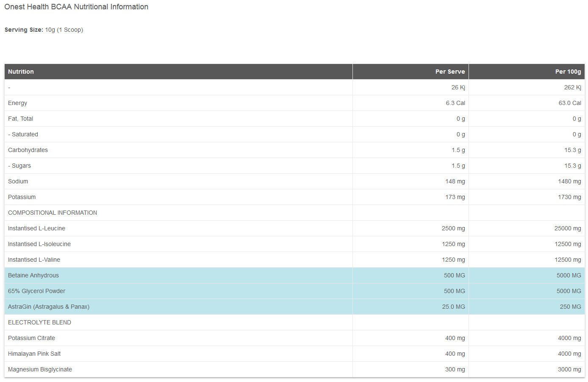This screenshot has height=382, width=588.
Task: Select the 'Serving Size:' label
Action: (24, 30)
